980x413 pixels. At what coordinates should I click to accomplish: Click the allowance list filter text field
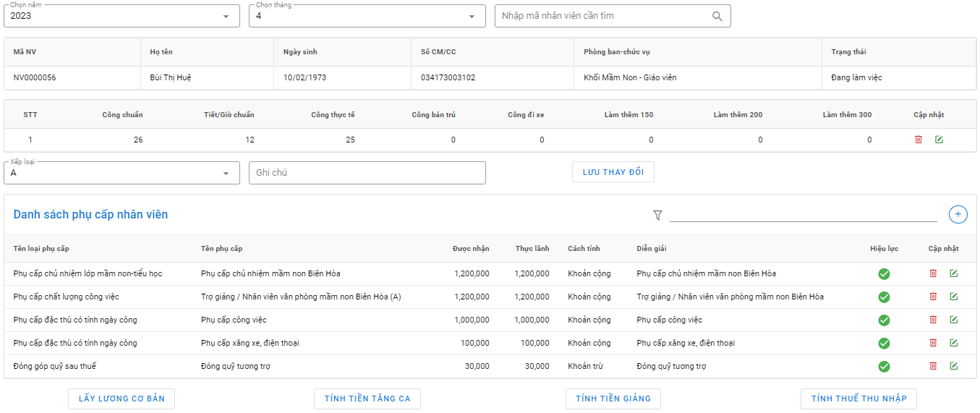point(803,214)
